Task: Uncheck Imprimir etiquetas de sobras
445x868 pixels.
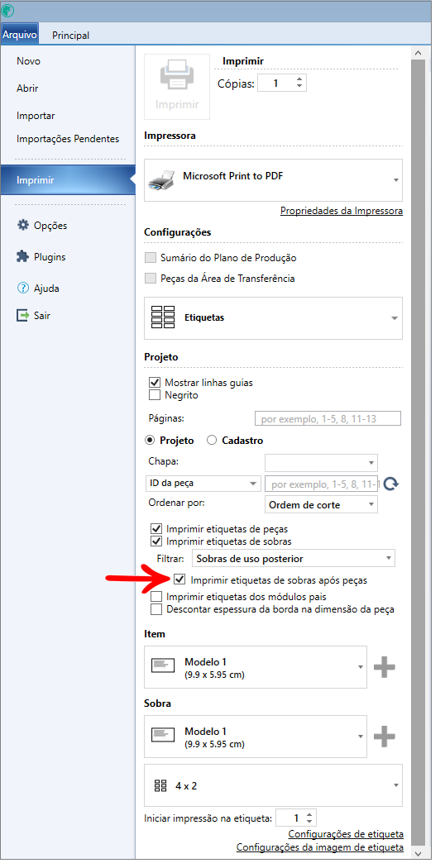Action: 156,541
